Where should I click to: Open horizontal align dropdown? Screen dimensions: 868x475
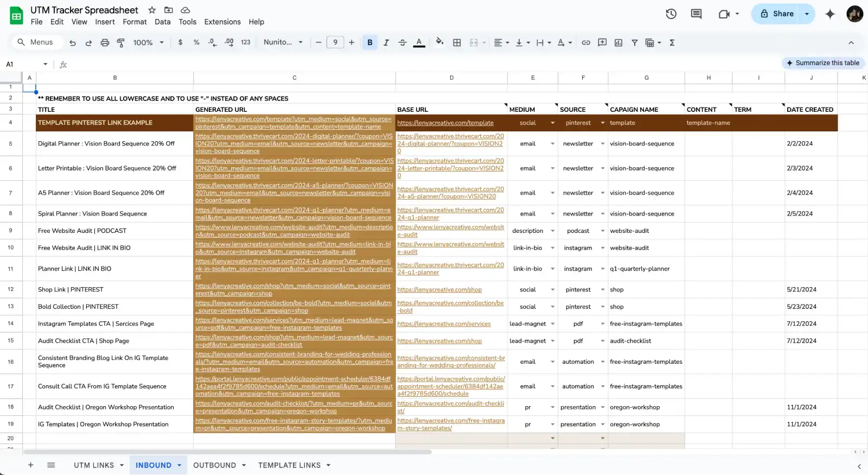coord(502,42)
